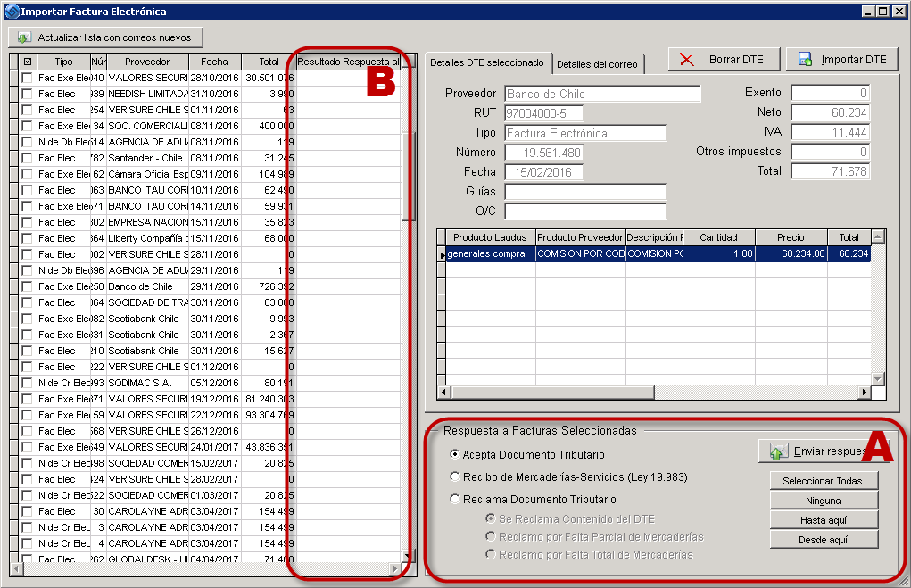Click the Laudus app icon in the title bar
911x588 pixels.
tap(12, 11)
